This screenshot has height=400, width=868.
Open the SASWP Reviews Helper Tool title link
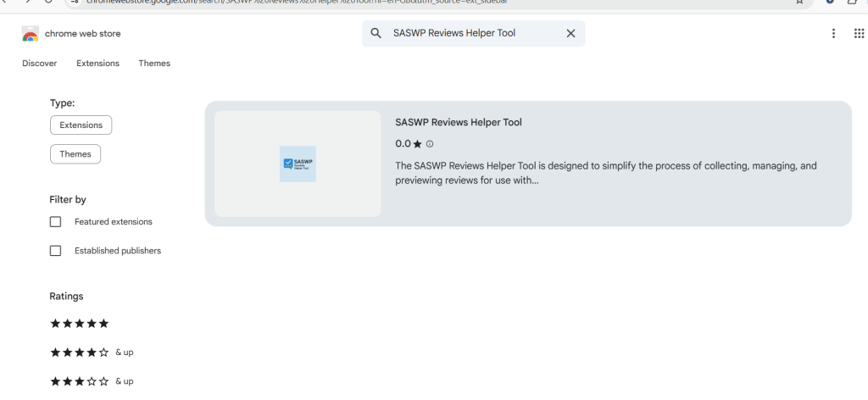point(459,122)
